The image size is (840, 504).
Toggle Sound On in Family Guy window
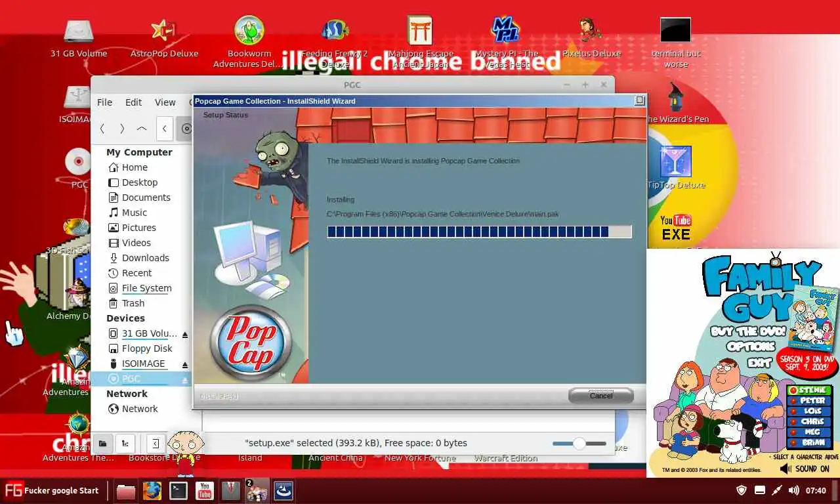[805, 469]
